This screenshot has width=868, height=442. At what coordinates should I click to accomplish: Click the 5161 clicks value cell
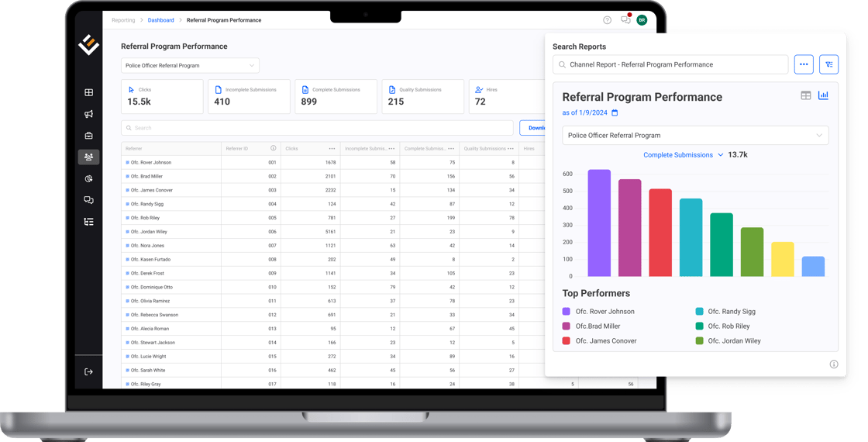pos(311,232)
